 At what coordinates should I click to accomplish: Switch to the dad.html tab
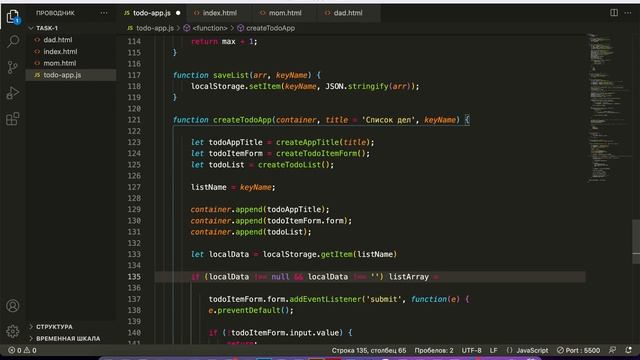coord(348,13)
